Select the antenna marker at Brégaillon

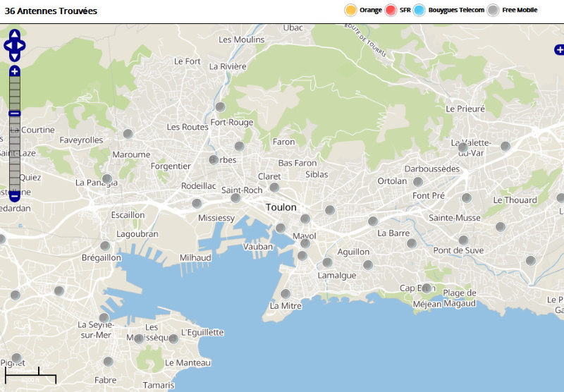coord(105,246)
